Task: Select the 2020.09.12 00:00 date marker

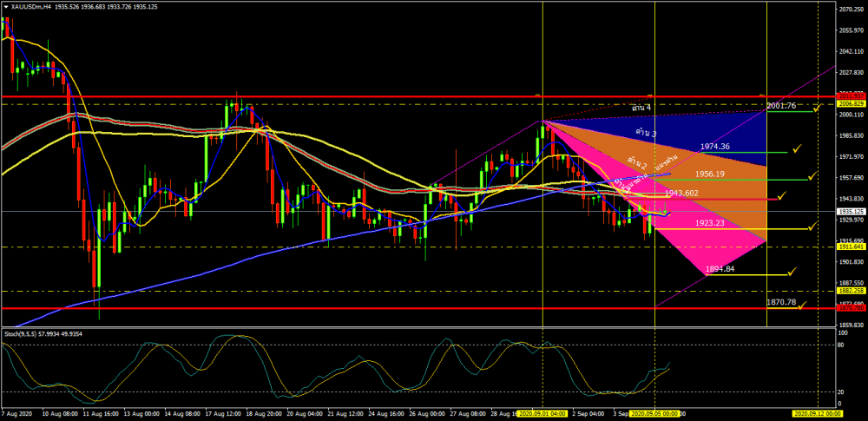Action: 818,413
